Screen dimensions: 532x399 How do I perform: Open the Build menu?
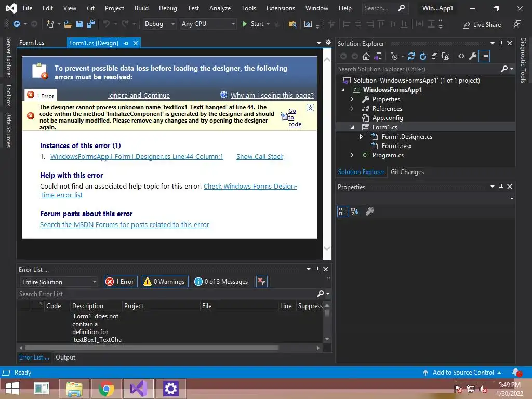(141, 8)
